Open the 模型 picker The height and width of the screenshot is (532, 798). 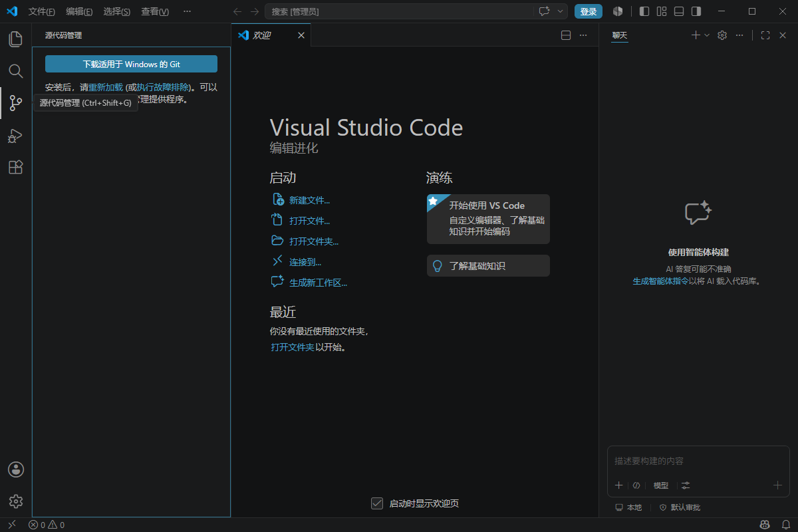click(x=661, y=485)
